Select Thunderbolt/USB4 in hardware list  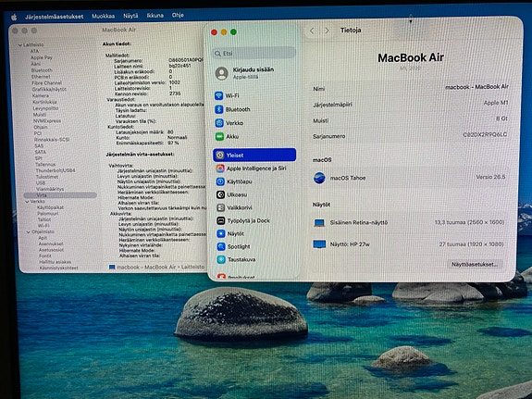[x=56, y=170]
